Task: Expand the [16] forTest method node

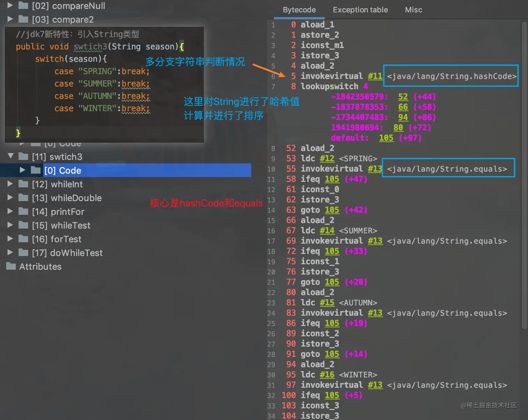Action: pos(10,239)
